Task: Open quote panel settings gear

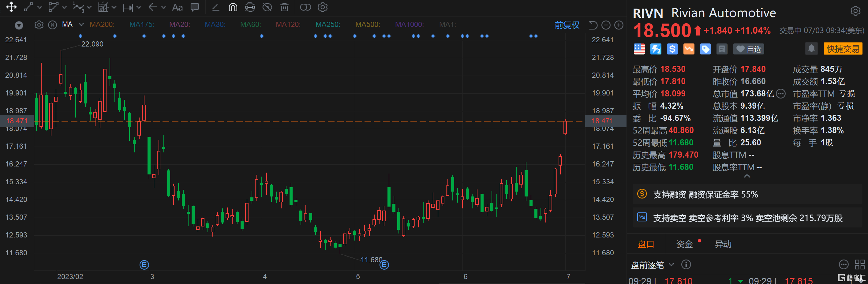Action: coord(855,11)
